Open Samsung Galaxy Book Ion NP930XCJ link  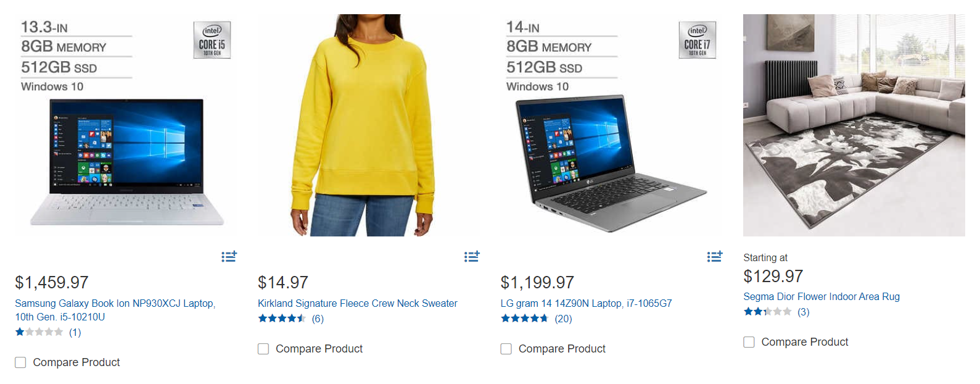(115, 310)
